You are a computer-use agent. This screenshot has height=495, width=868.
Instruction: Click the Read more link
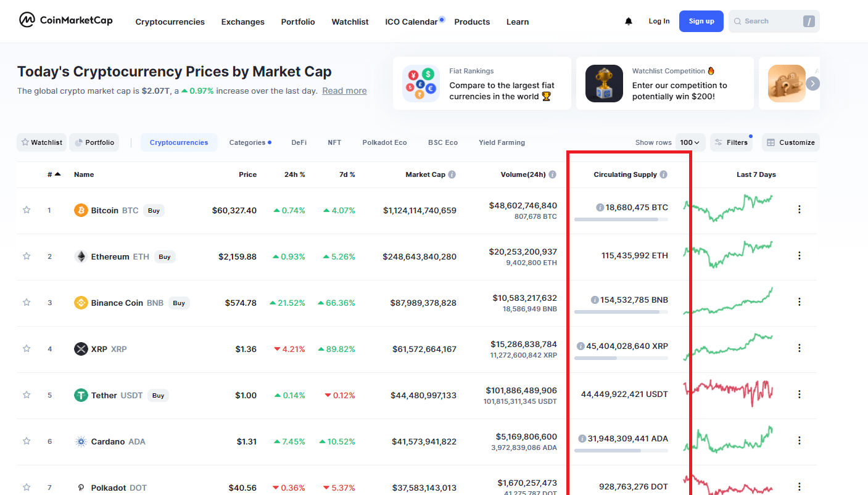344,91
